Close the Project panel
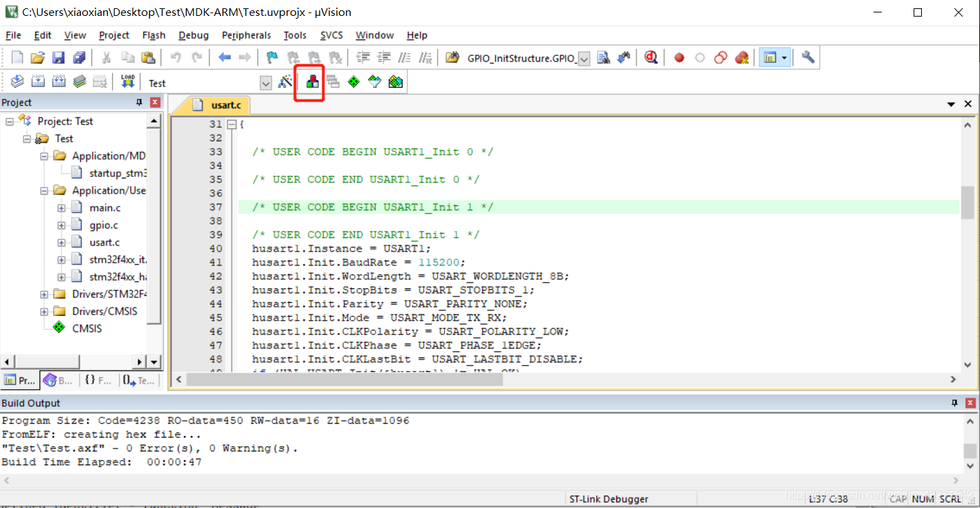This screenshot has width=980, height=508. [x=155, y=102]
